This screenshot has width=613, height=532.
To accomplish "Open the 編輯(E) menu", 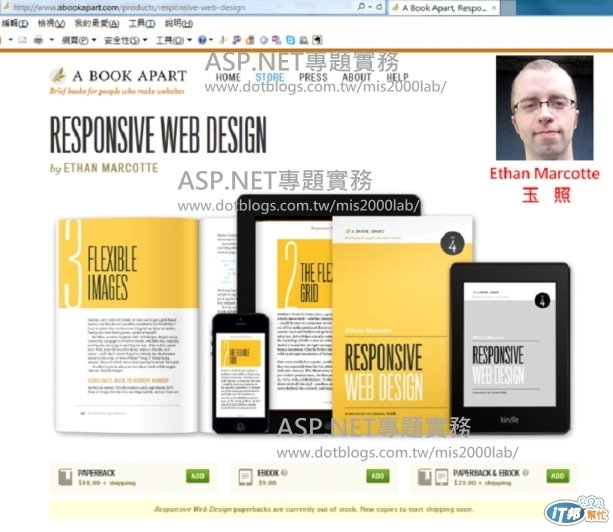I will point(15,23).
